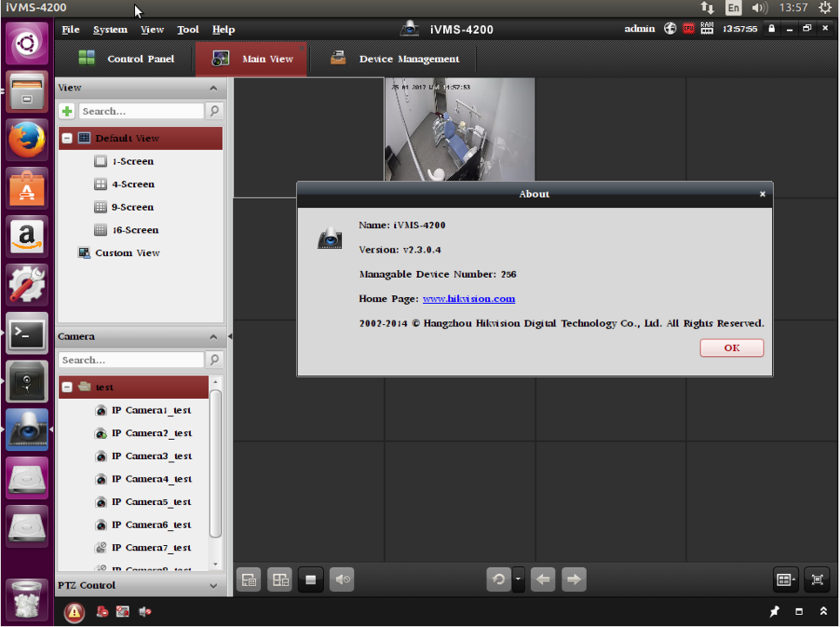Open the System menu
Screen dimensions: 840x627
point(111,30)
